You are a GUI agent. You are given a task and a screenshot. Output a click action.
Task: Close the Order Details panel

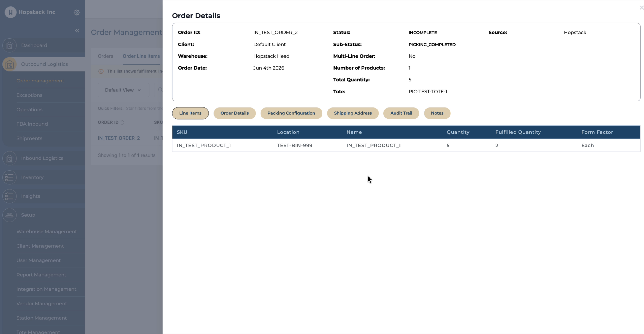click(x=641, y=8)
